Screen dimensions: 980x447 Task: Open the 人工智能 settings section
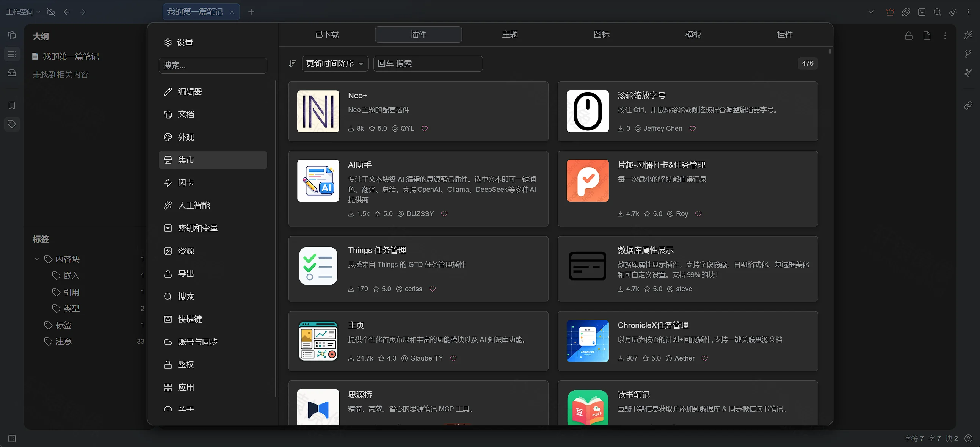point(213,205)
